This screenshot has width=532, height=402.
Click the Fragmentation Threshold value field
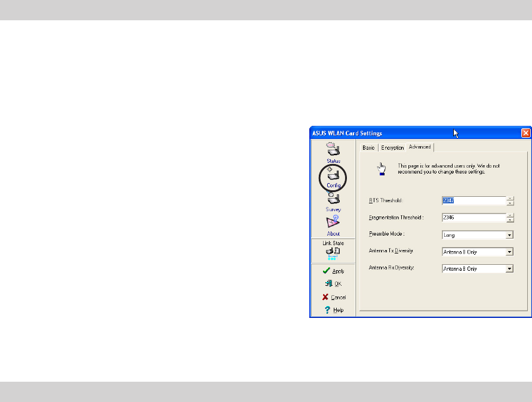click(474, 217)
